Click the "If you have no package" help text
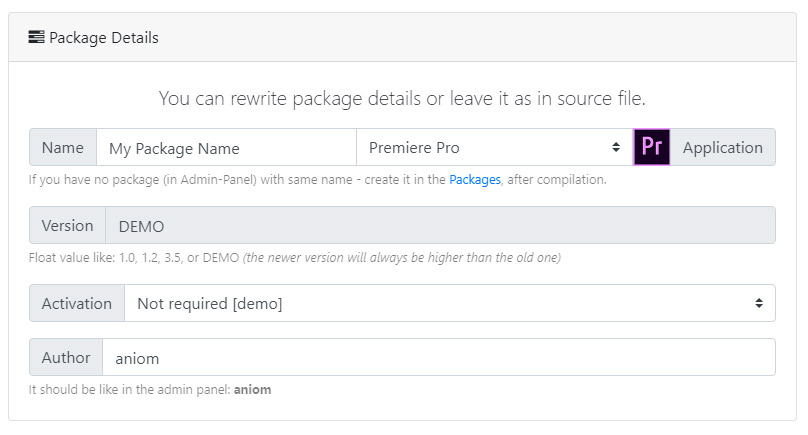 tap(317, 179)
